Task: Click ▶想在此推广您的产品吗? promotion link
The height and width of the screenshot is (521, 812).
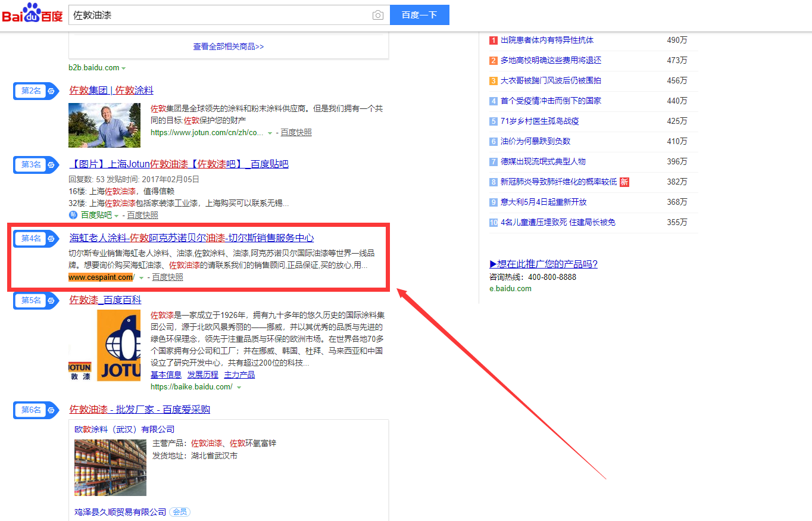Action: (544, 264)
